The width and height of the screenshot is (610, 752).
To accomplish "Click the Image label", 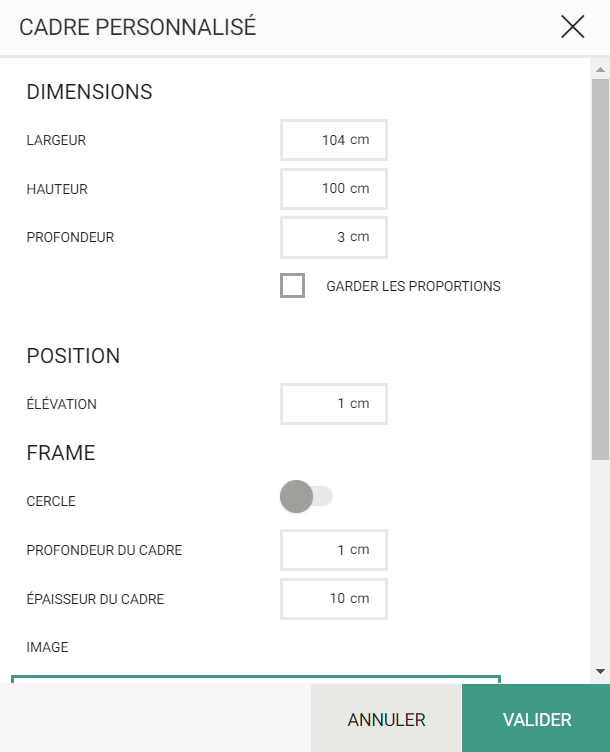I will pyautogui.click(x=47, y=647).
